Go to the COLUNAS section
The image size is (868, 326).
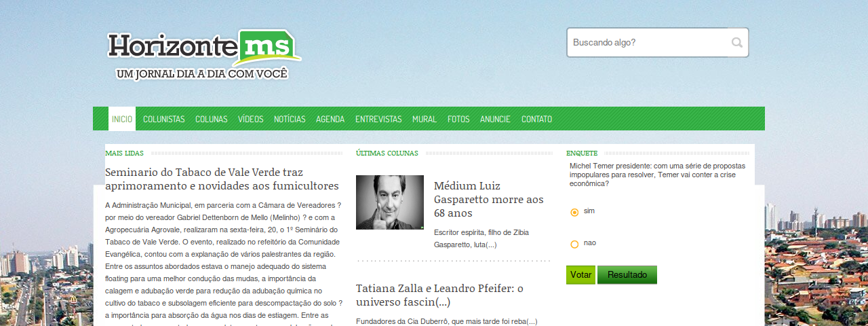click(x=211, y=119)
